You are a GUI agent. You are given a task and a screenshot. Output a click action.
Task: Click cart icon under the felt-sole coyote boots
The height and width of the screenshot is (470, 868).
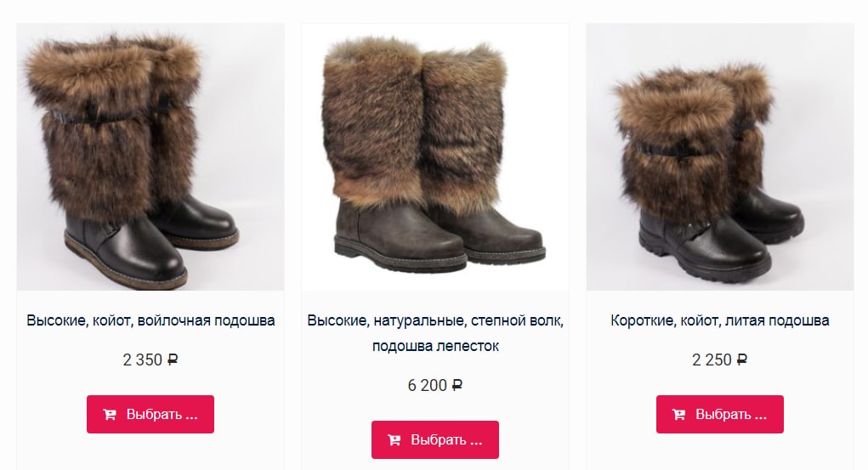coord(110,414)
